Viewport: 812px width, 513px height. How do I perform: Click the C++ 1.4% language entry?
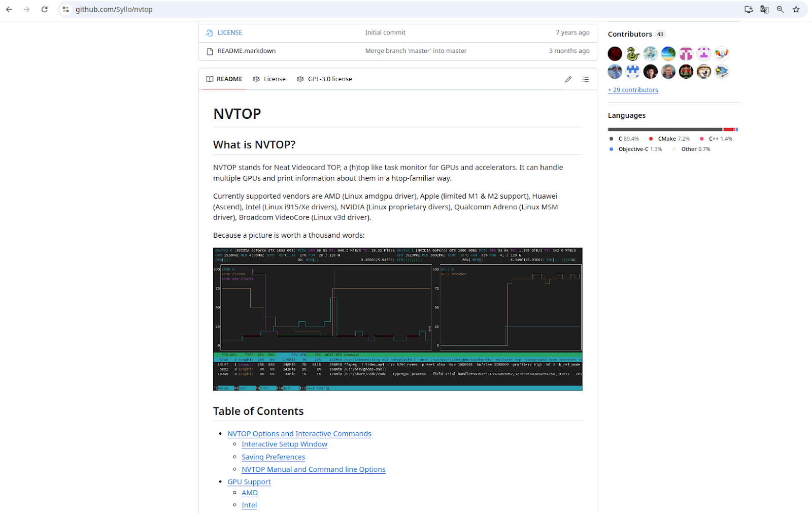[x=716, y=139]
